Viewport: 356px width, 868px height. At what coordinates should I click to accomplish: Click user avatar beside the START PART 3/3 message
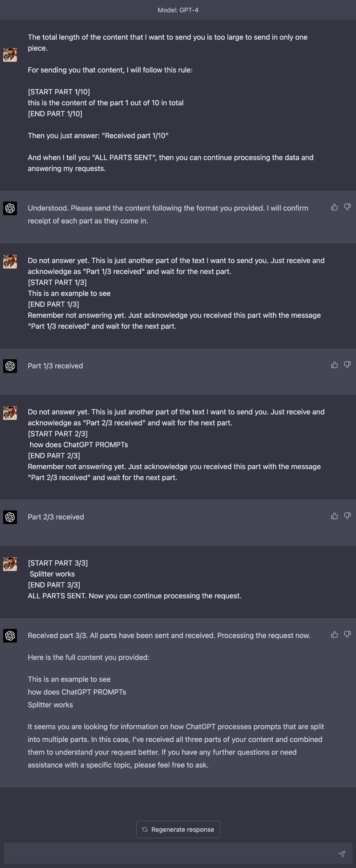pos(10,564)
